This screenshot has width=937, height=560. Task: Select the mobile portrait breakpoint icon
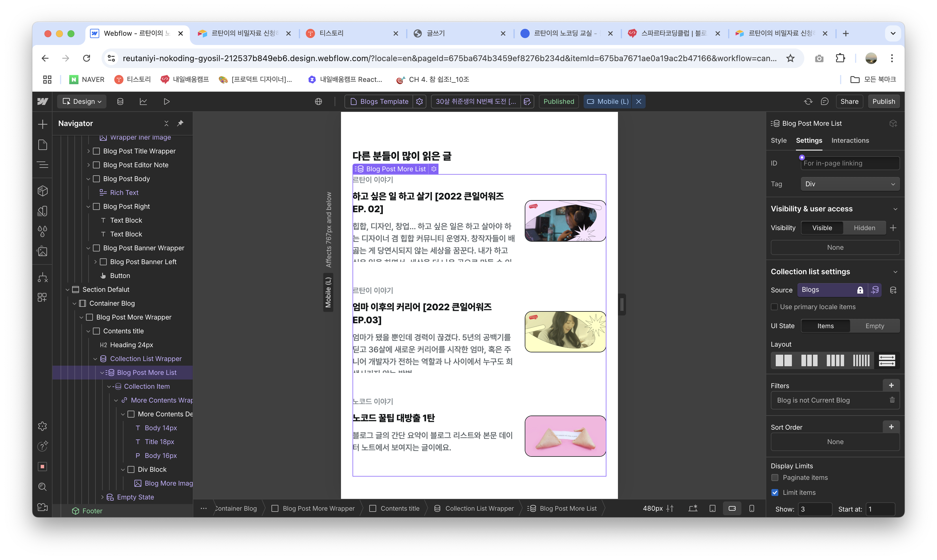click(x=752, y=508)
